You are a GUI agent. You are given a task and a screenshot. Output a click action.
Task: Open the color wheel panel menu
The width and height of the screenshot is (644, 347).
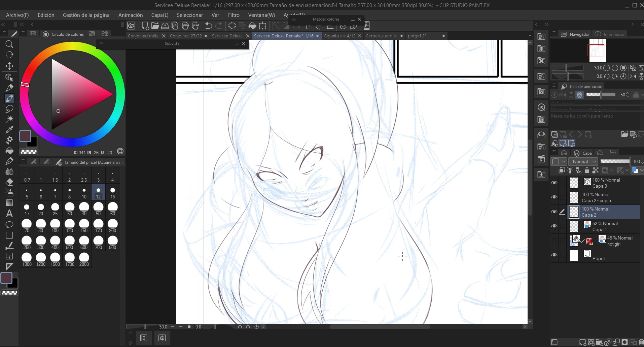click(x=23, y=34)
